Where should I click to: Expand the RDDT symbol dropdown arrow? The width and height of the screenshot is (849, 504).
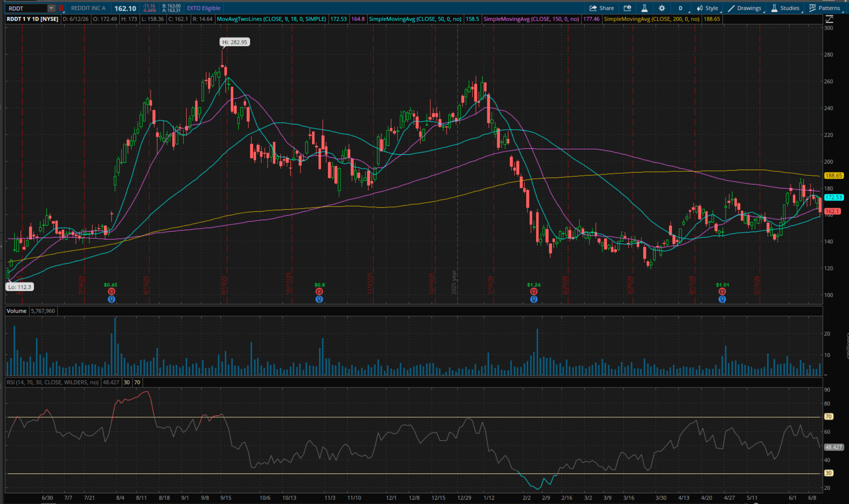51,8
